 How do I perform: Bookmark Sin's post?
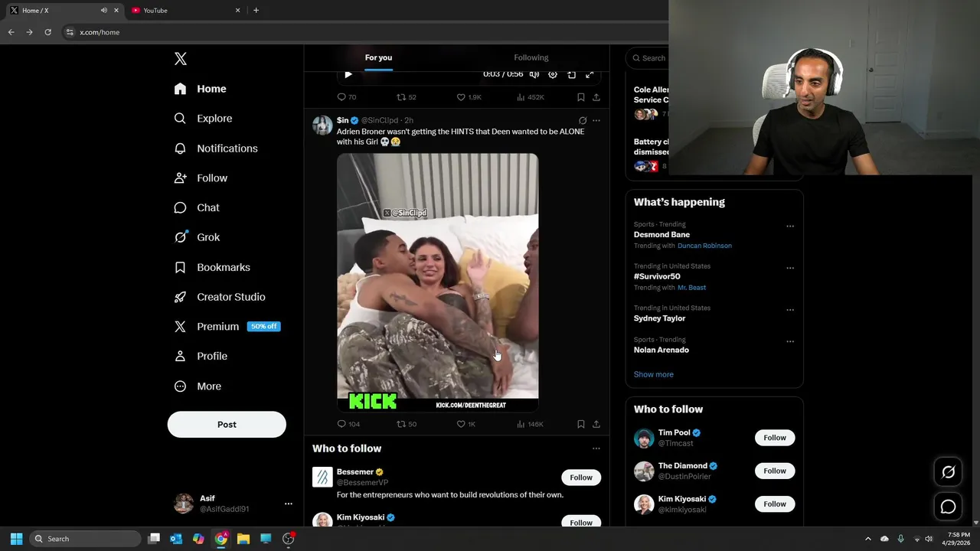[581, 424]
